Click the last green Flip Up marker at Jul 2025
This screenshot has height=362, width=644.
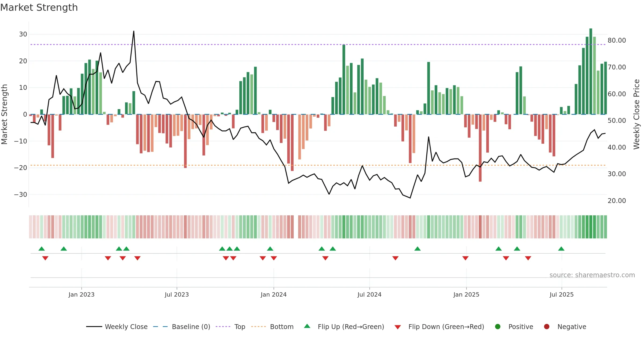tap(561, 249)
